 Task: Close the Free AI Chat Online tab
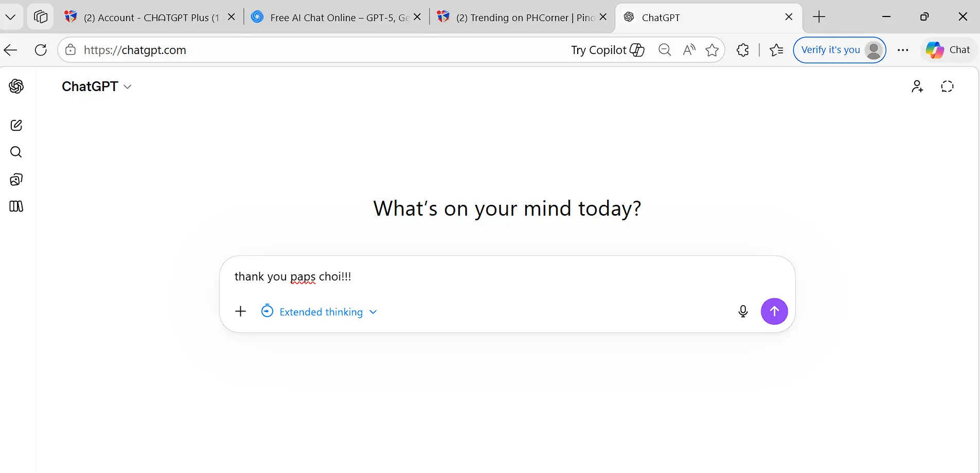tap(417, 17)
